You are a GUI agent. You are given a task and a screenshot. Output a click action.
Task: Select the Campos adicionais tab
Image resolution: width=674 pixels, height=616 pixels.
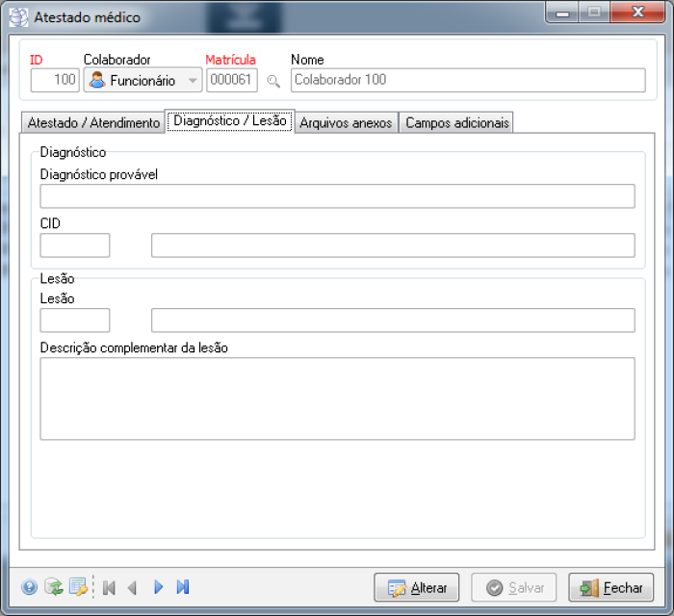click(x=456, y=123)
